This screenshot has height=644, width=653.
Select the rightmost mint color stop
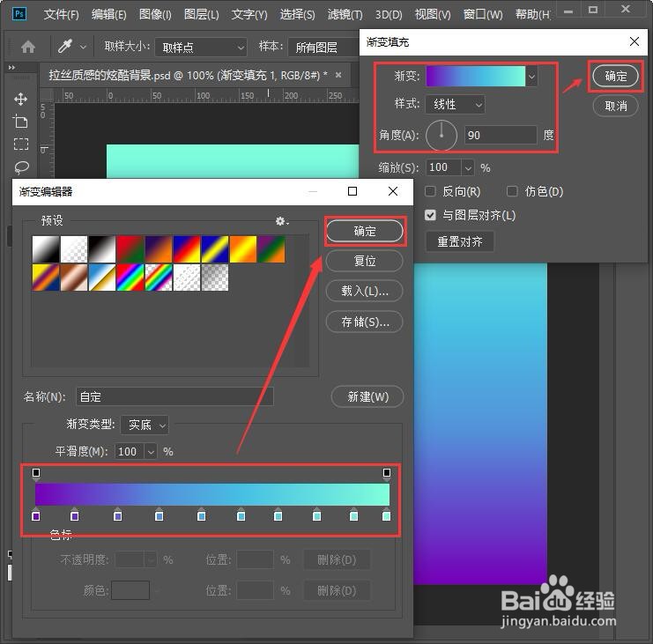click(387, 515)
